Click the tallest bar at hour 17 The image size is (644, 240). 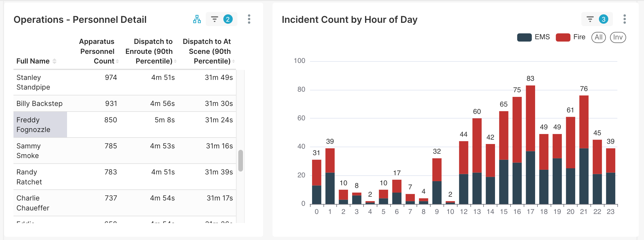coord(530,132)
